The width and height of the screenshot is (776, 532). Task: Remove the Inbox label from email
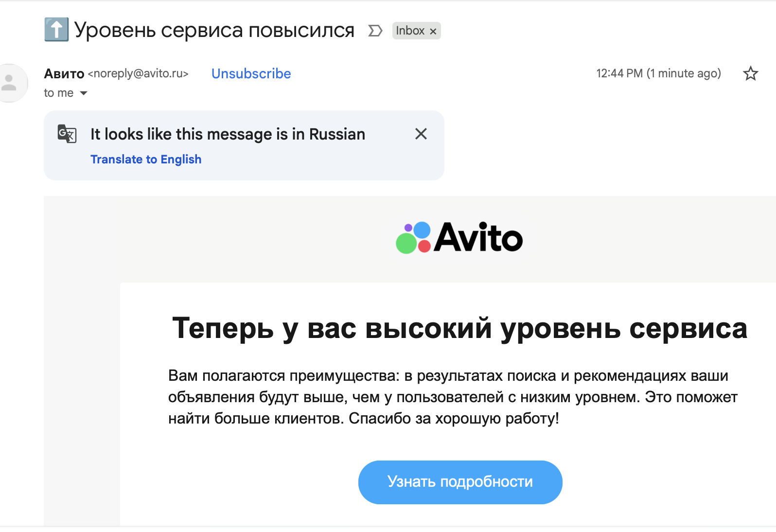click(433, 31)
